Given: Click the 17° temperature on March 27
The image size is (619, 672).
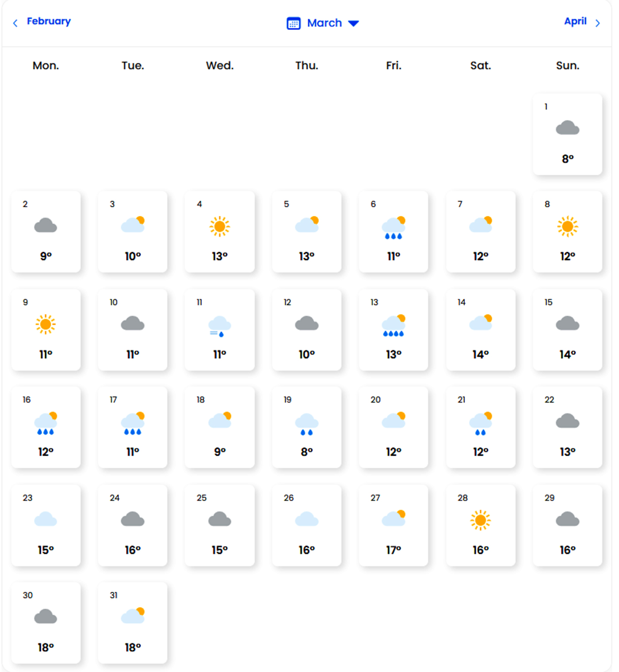Looking at the screenshot, I should [394, 550].
